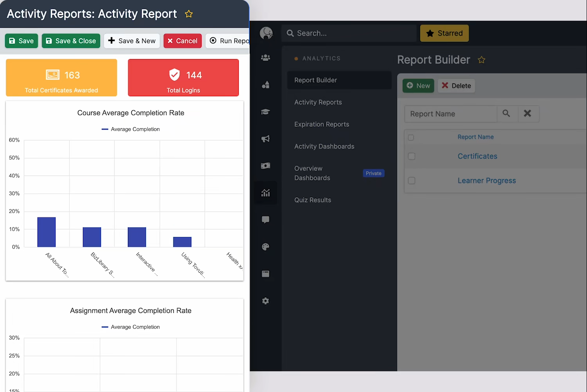The width and height of the screenshot is (587, 392).
Task: Select the analytics chart sidebar icon
Action: point(265,193)
